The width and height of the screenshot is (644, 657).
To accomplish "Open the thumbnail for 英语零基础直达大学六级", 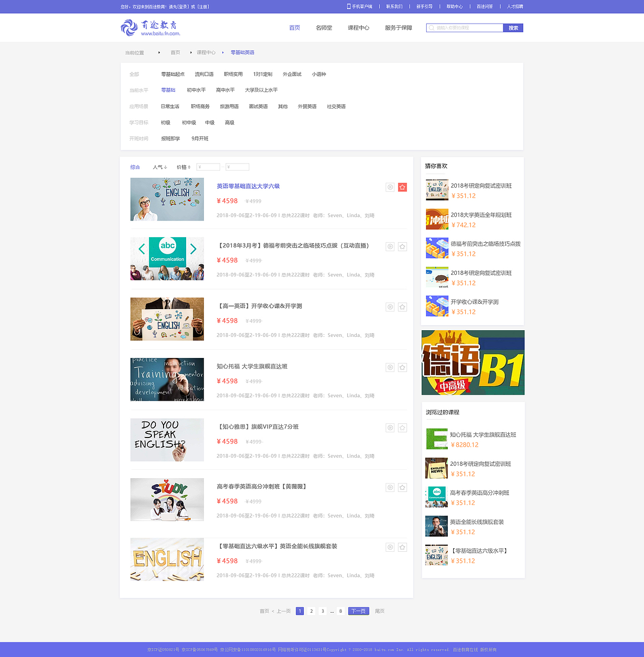I will (167, 199).
